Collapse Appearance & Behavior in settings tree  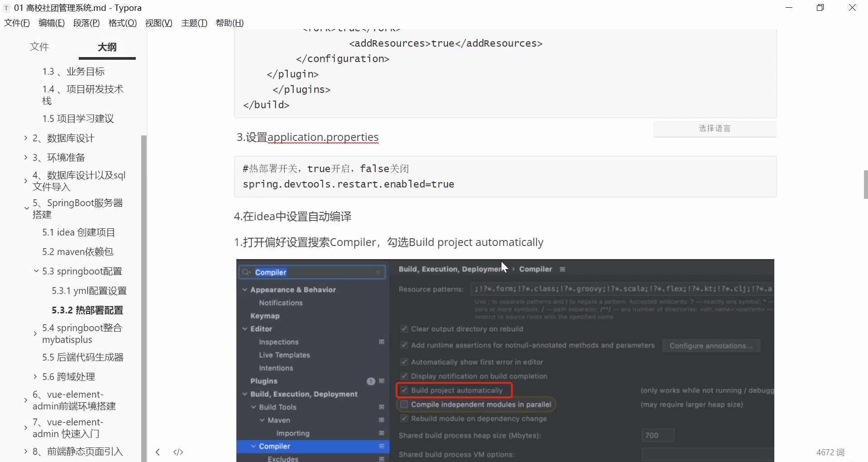point(245,289)
